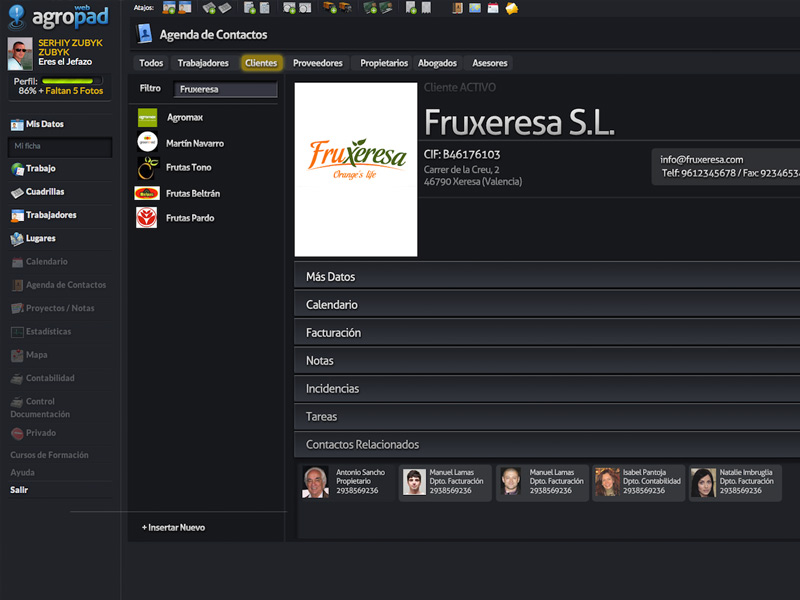Switch to the Proveedores tab
Screen dimensions: 800x600
pyautogui.click(x=317, y=63)
